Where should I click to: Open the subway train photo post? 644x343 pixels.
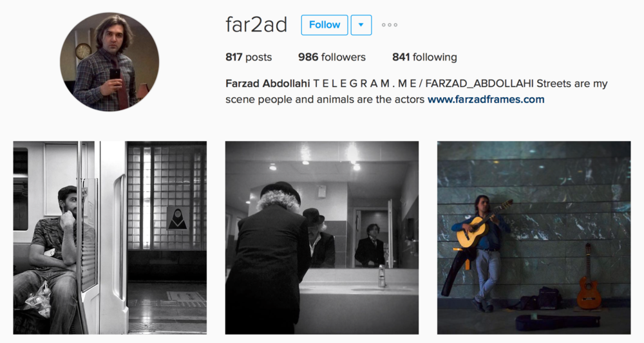click(x=110, y=237)
